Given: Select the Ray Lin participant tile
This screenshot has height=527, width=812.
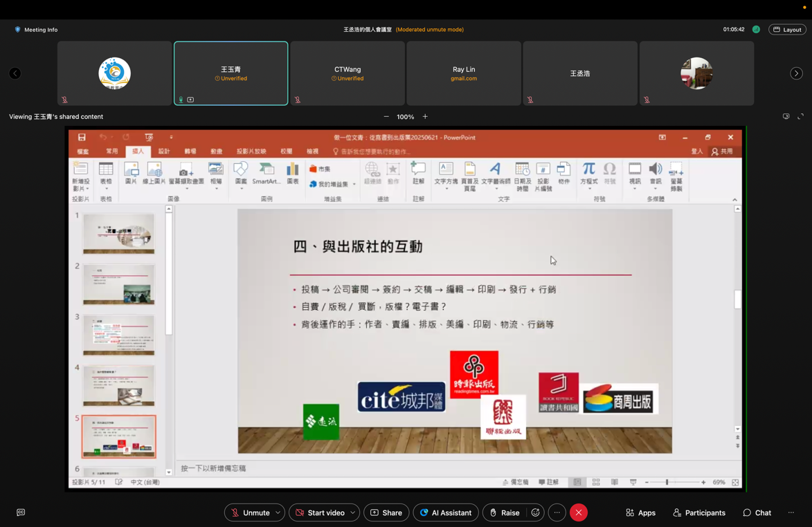Looking at the screenshot, I should pyautogui.click(x=464, y=73).
